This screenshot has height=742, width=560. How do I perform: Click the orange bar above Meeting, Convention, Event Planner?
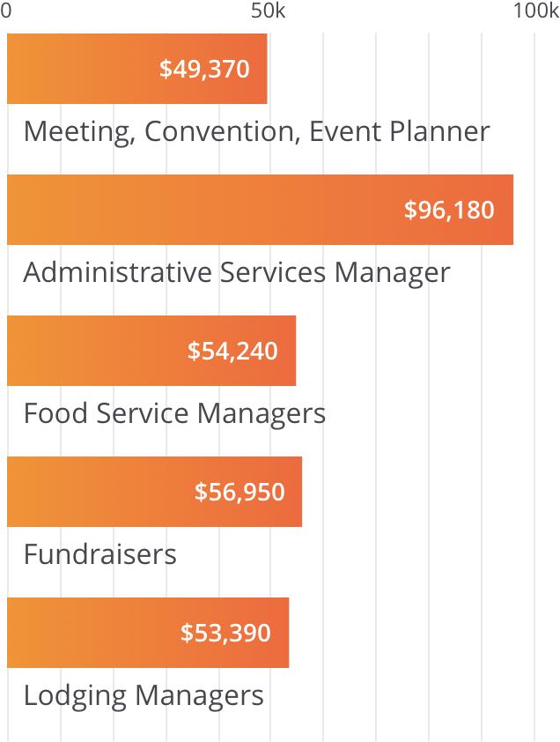(x=88, y=70)
